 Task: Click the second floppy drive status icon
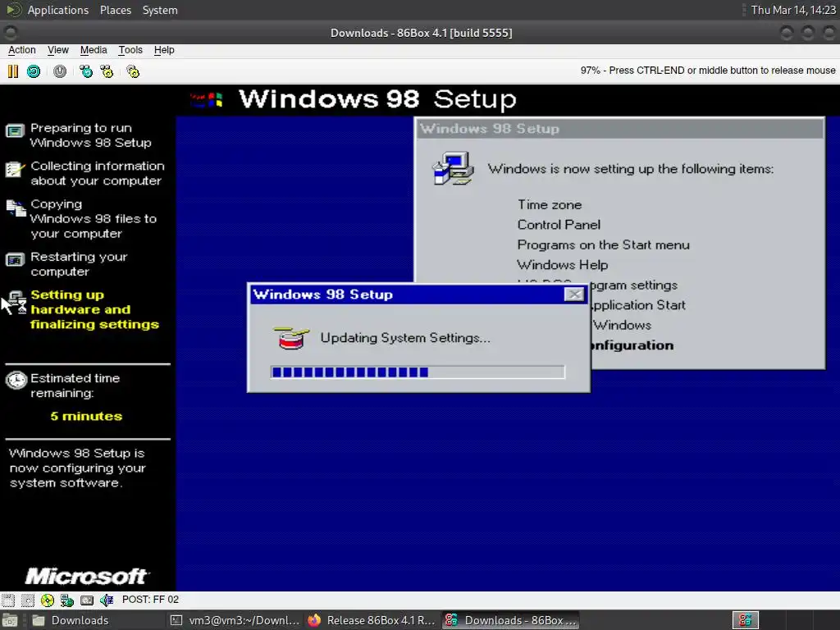pos(28,600)
